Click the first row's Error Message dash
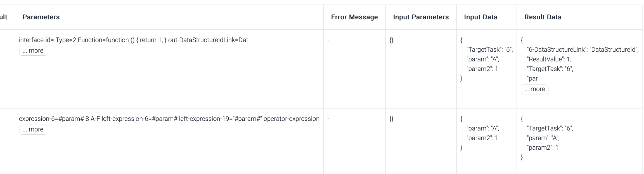The image size is (644, 174). point(328,40)
